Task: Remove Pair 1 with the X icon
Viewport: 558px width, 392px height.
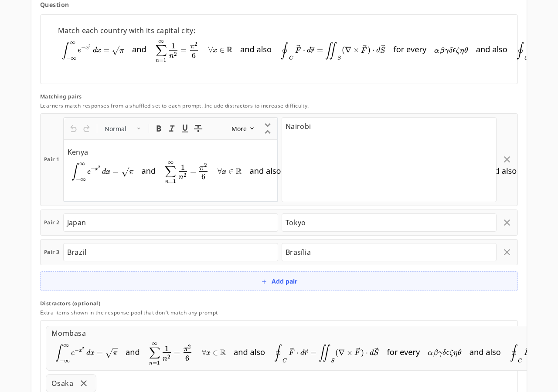Action: (x=507, y=159)
